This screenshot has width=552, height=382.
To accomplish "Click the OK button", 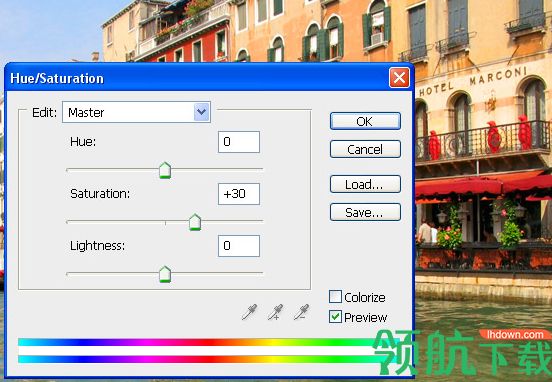I will (x=365, y=121).
